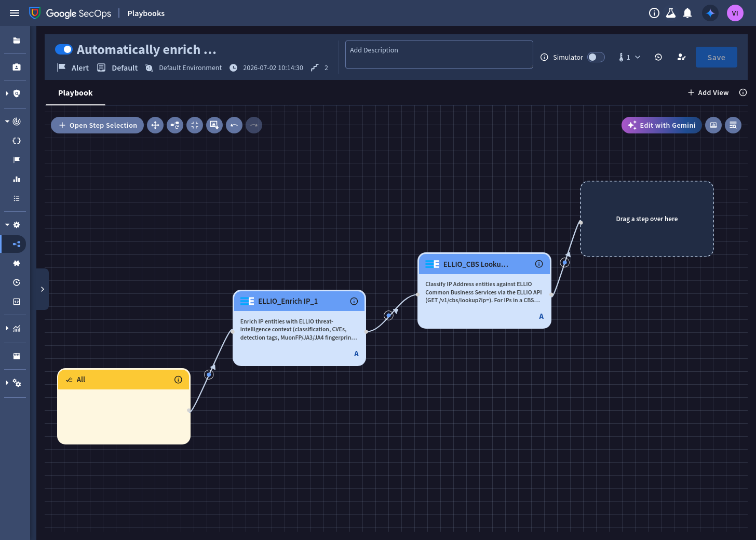This screenshot has width=756, height=540.
Task: Select the active Playbooks icon in sidebar
Action: point(17,244)
